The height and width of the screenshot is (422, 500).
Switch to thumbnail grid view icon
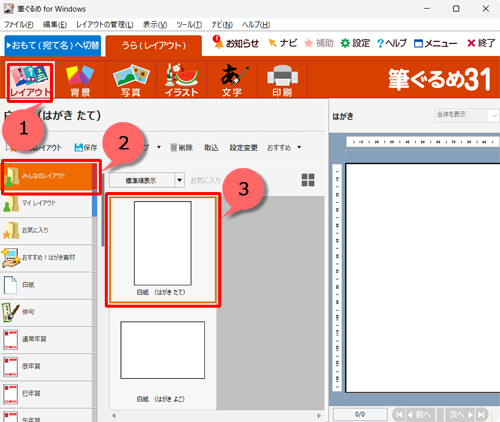click(308, 180)
